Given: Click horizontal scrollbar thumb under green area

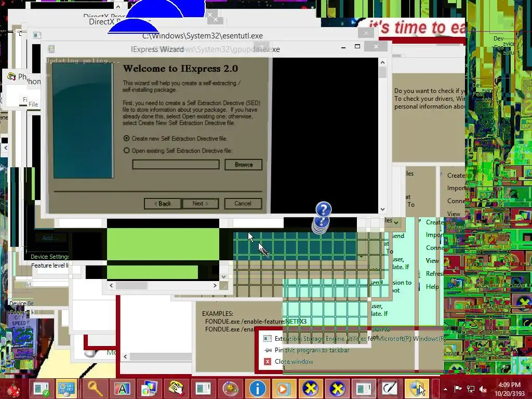Looking at the screenshot, I should tap(131, 286).
